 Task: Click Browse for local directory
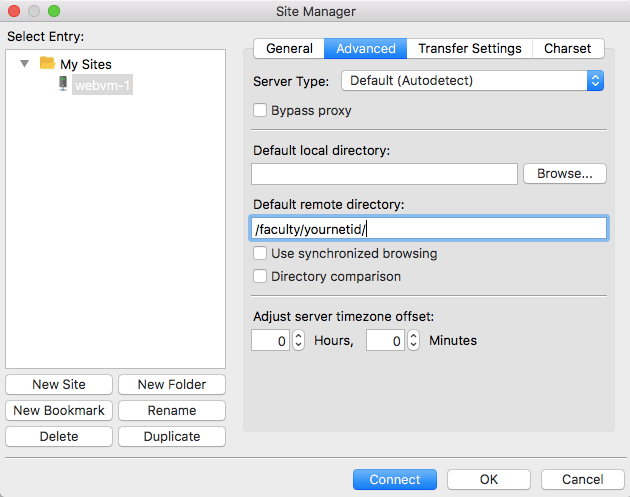(564, 173)
